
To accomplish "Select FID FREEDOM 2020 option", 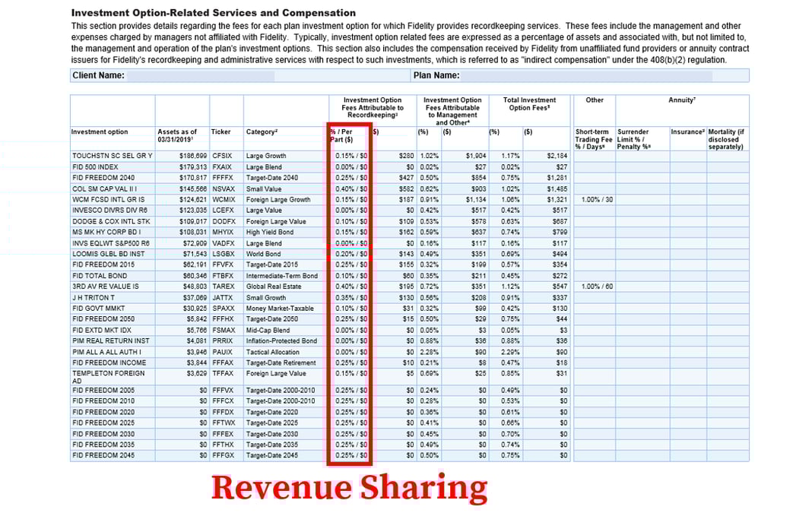I will 103,412.
